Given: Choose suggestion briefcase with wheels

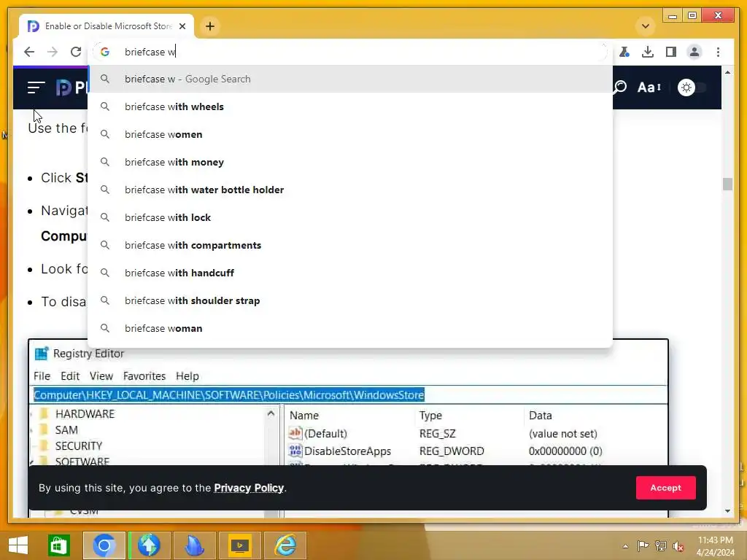Looking at the screenshot, I should [x=350, y=106].
